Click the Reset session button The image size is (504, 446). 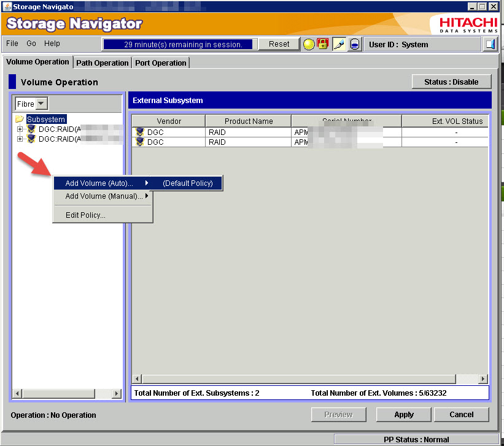pos(279,44)
